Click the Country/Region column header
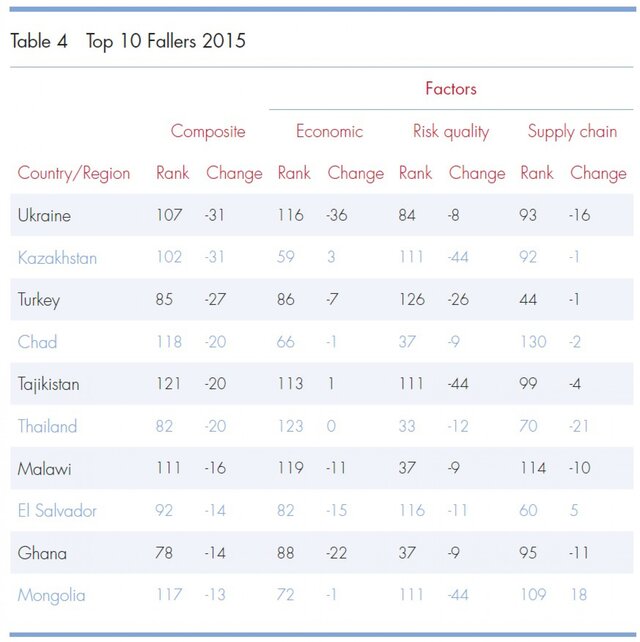 (x=74, y=173)
